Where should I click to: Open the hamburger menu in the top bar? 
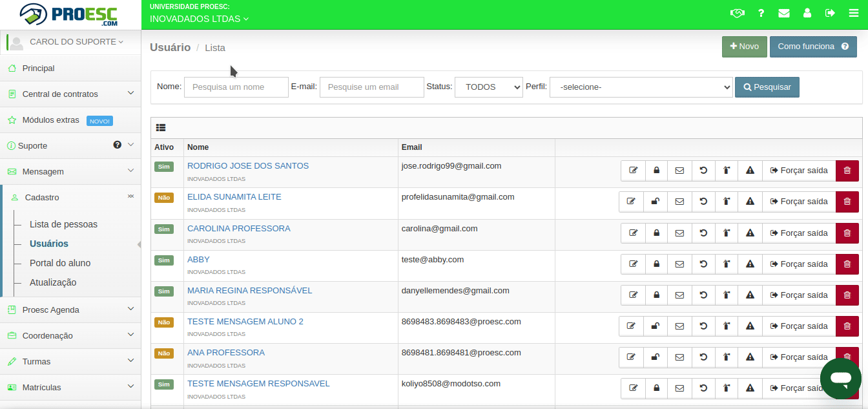click(853, 14)
